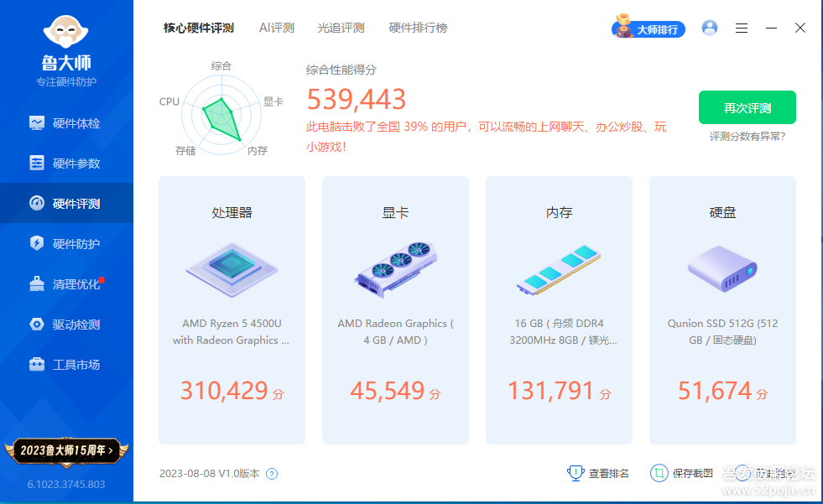Click the memory stick illustration
The height and width of the screenshot is (504, 823).
coord(559,269)
